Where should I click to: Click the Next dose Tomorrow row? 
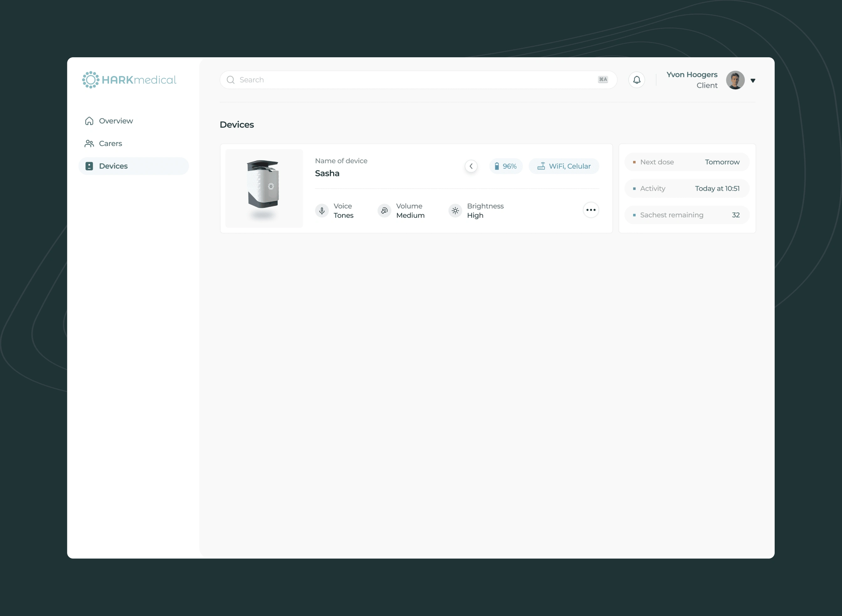coord(687,162)
